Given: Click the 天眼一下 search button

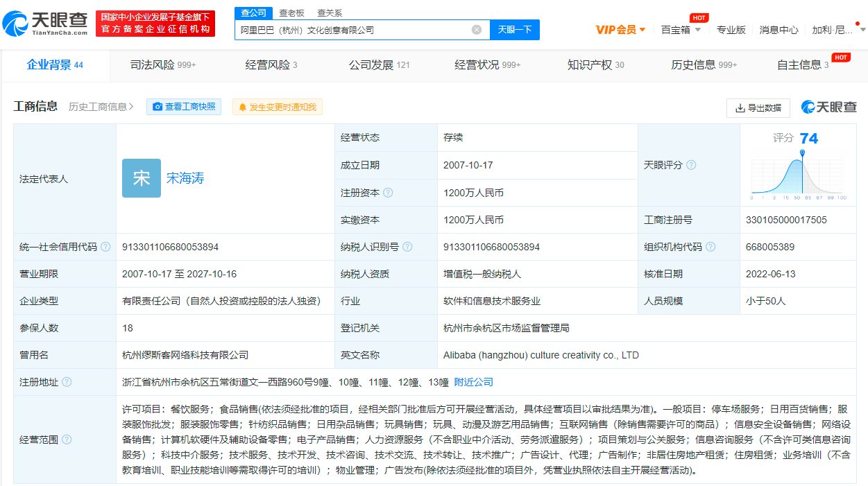Looking at the screenshot, I should click(x=515, y=30).
